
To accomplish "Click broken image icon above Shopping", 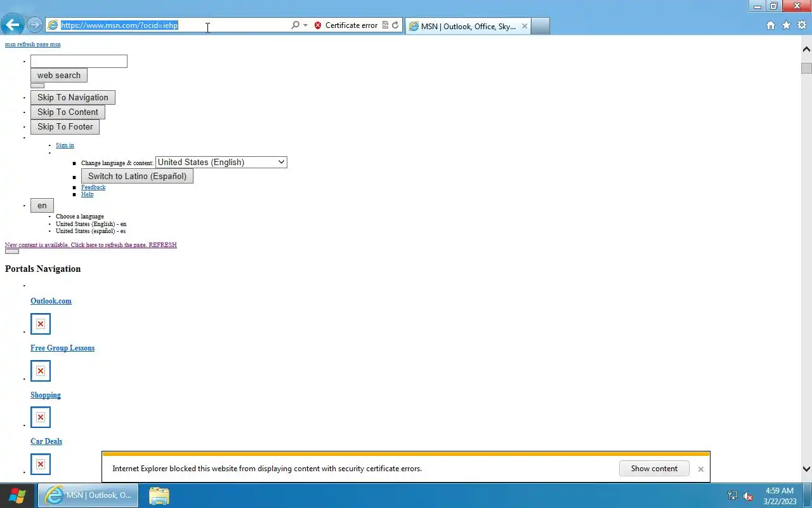I will click(41, 371).
